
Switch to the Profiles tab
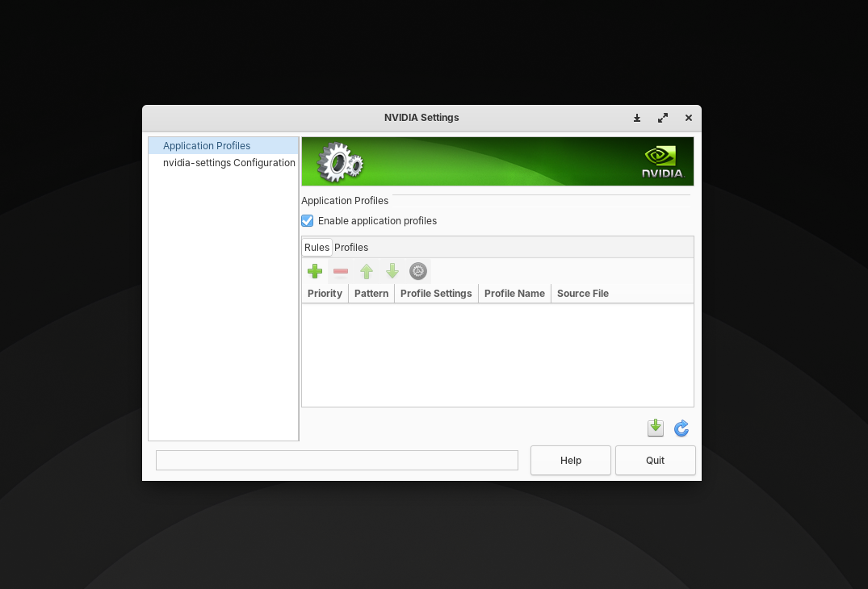pos(351,247)
